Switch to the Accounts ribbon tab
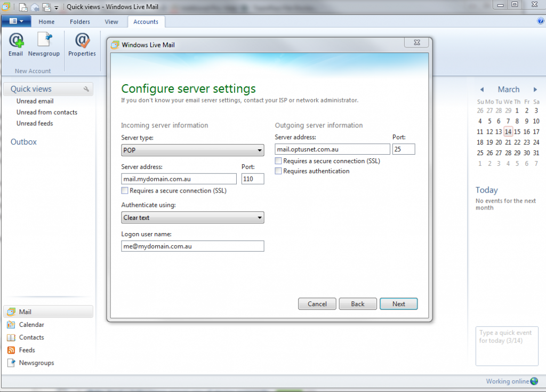 (x=146, y=21)
